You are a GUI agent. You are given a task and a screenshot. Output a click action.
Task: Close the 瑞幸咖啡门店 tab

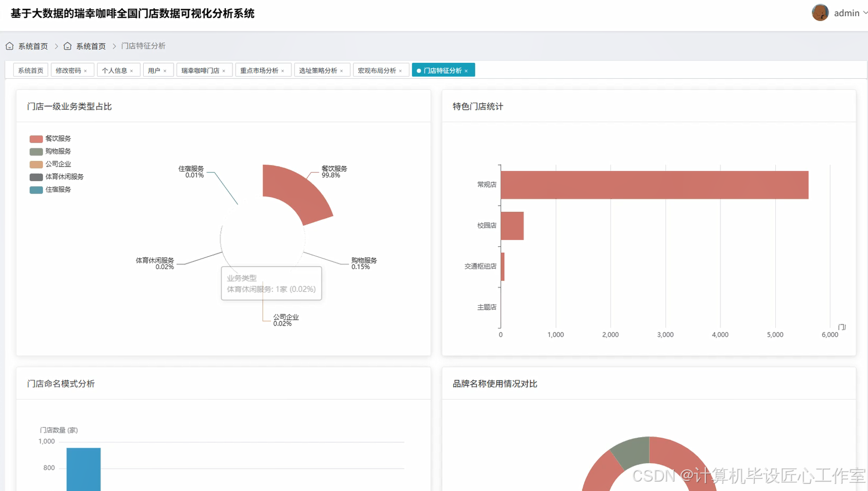(224, 71)
